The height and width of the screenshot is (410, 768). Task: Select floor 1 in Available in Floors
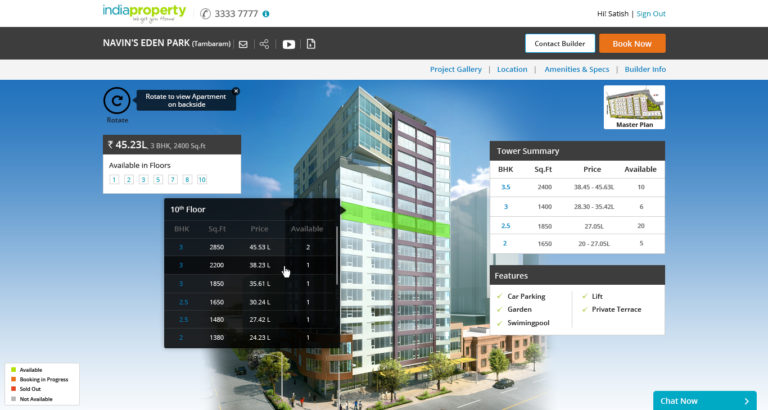tap(114, 180)
